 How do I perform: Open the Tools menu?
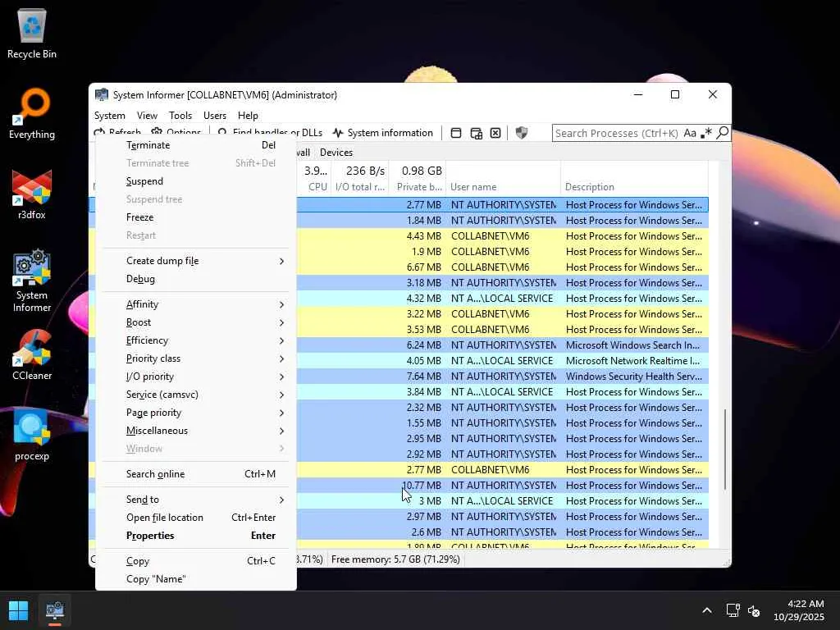click(x=180, y=115)
